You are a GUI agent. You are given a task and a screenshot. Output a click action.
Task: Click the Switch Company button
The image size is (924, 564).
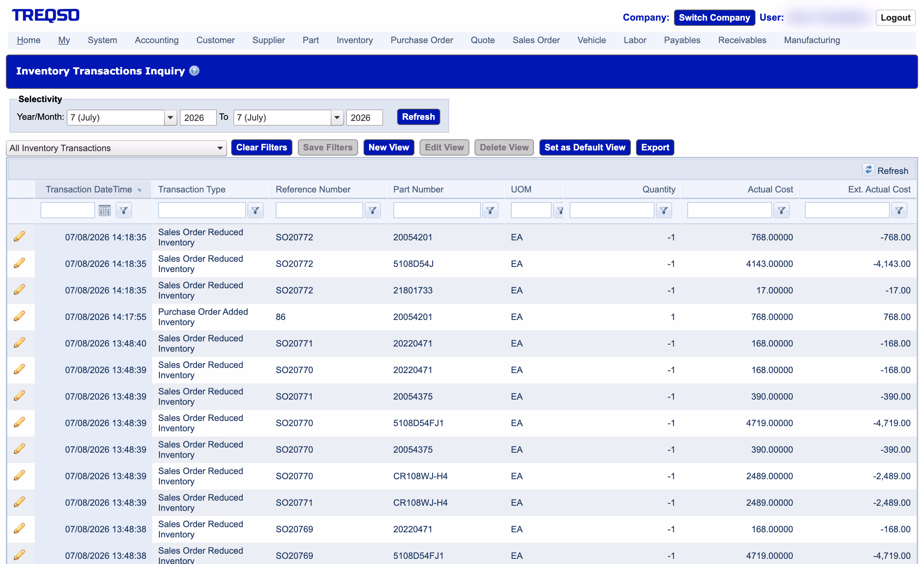pyautogui.click(x=714, y=18)
